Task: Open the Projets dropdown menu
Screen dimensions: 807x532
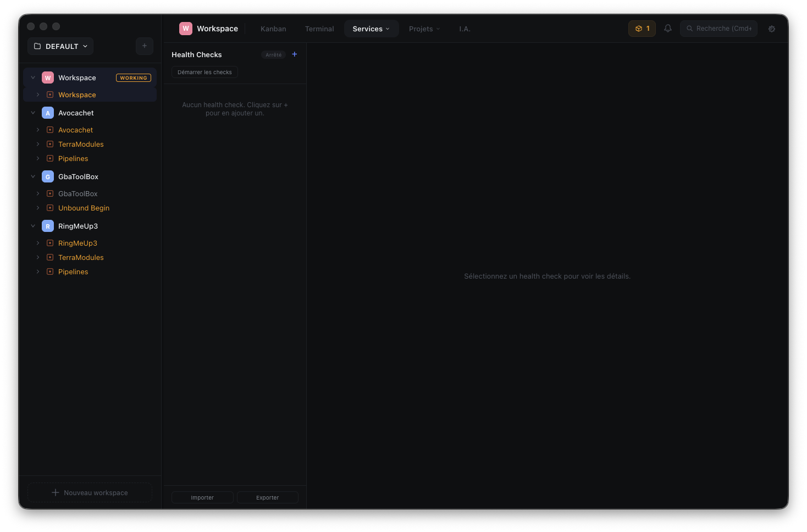Action: click(424, 29)
